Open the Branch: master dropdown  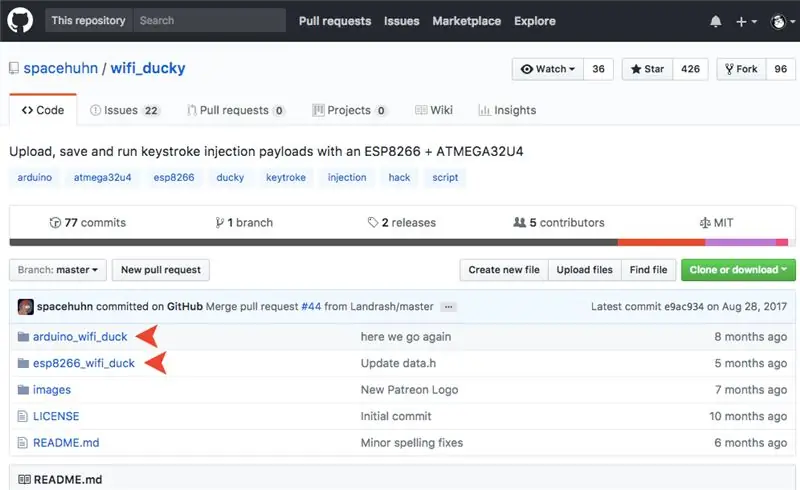[x=58, y=270]
